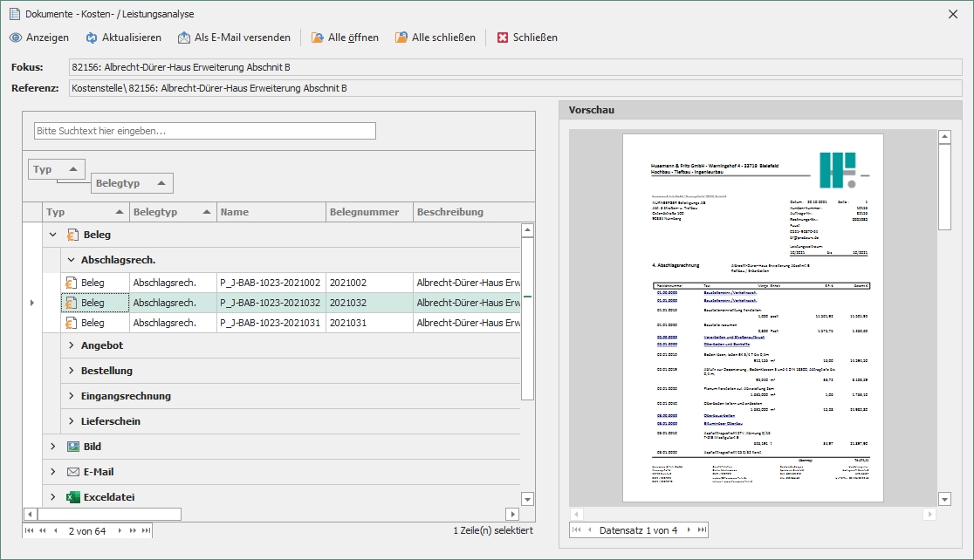The height and width of the screenshot is (560, 974).
Task: Sort by Belegnummer column header
Action: pos(364,212)
